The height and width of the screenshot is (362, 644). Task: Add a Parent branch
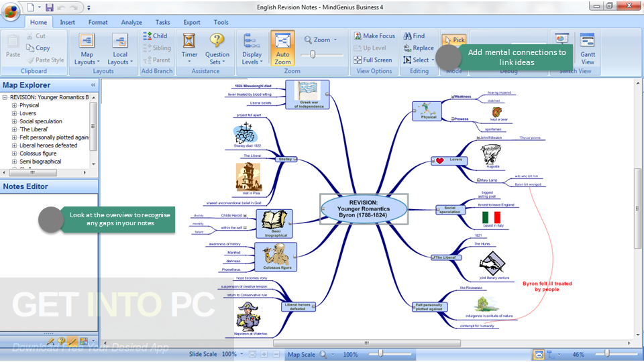pyautogui.click(x=156, y=60)
